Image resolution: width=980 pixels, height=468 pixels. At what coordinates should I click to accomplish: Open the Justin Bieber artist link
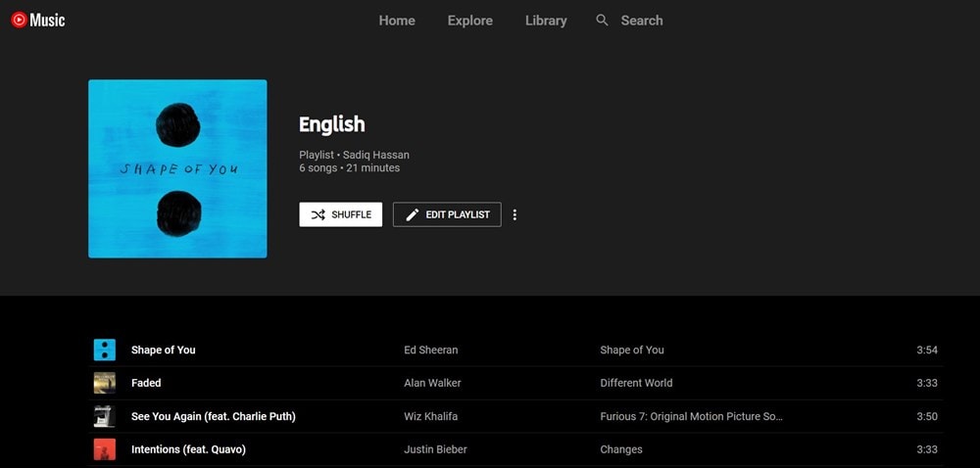pos(435,449)
